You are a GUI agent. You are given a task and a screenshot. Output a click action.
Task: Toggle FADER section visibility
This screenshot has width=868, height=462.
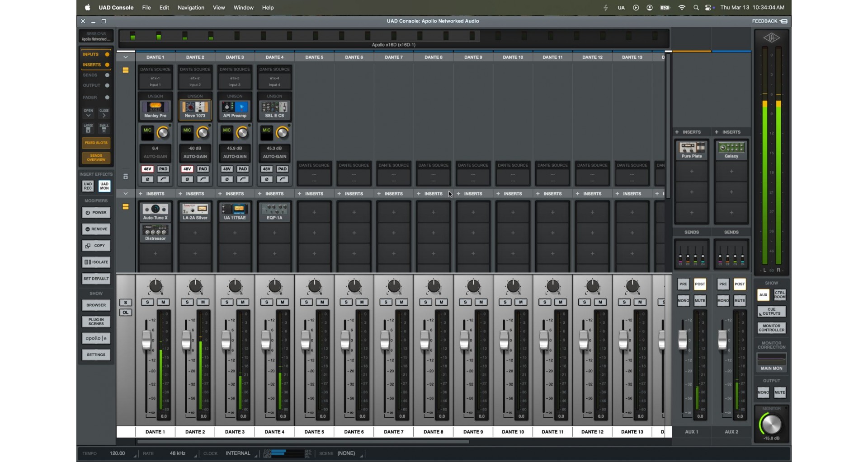coord(96,97)
